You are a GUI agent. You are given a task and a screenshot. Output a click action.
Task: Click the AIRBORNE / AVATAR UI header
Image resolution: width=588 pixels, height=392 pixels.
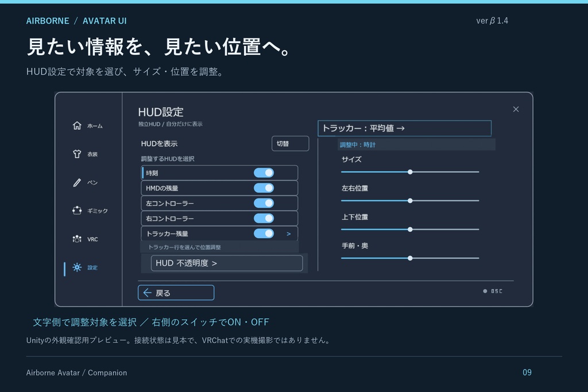76,21
